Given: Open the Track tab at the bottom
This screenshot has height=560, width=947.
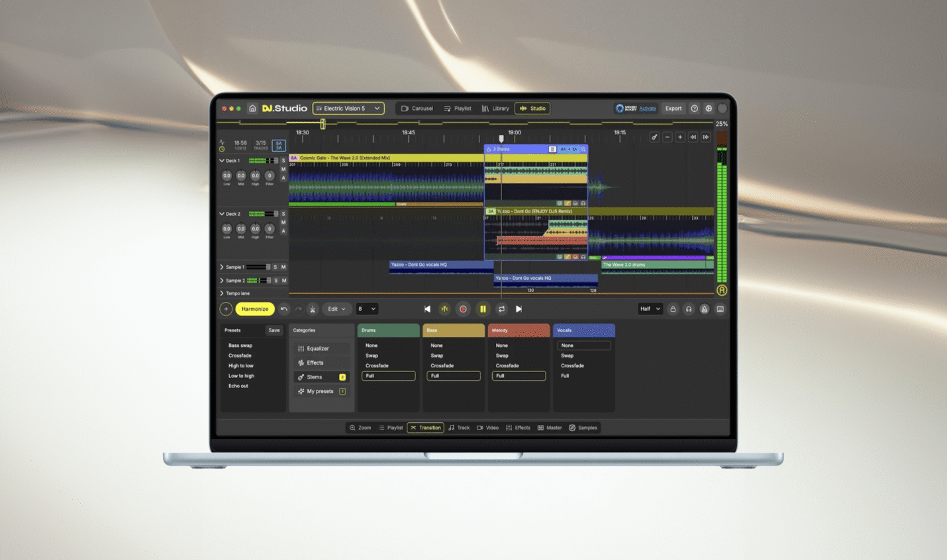Looking at the screenshot, I should pos(460,428).
